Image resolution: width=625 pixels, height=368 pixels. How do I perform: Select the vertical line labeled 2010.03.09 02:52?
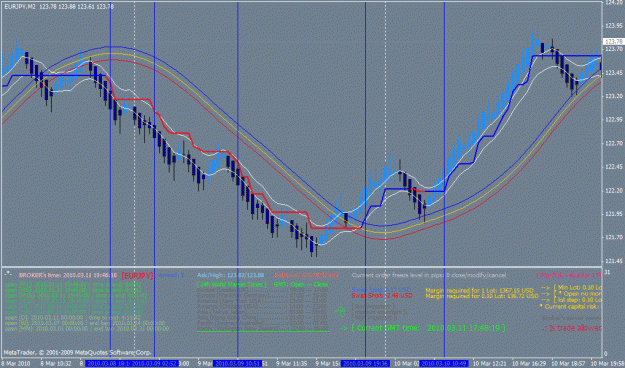tap(154, 179)
